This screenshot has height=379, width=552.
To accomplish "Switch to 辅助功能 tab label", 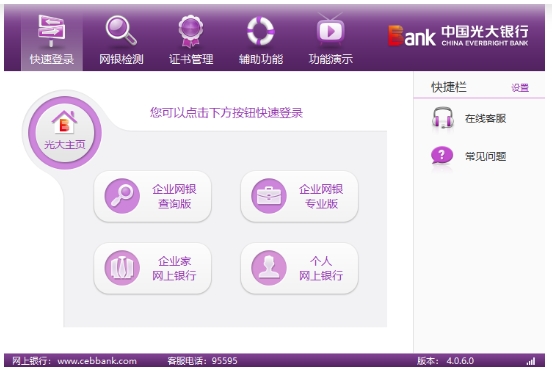I will pos(261,59).
